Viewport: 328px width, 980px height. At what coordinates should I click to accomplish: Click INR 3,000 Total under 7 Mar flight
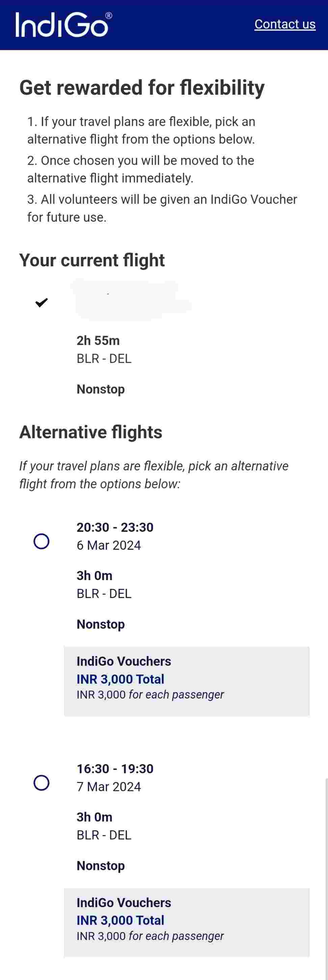pyautogui.click(x=120, y=920)
